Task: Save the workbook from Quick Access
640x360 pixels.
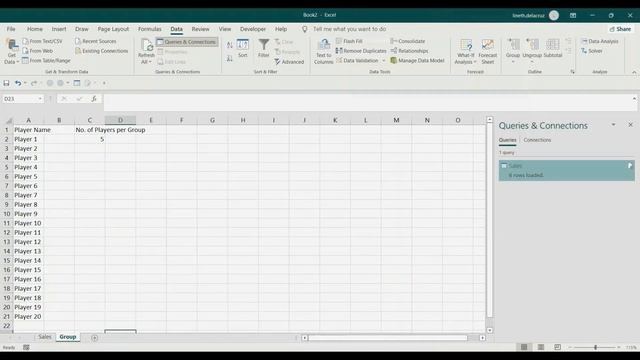Action: coord(6,83)
